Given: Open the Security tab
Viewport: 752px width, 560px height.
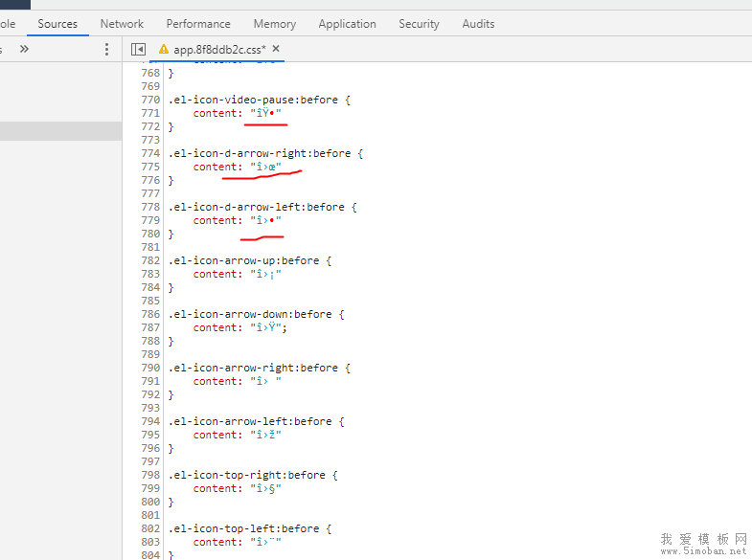Looking at the screenshot, I should [419, 24].
